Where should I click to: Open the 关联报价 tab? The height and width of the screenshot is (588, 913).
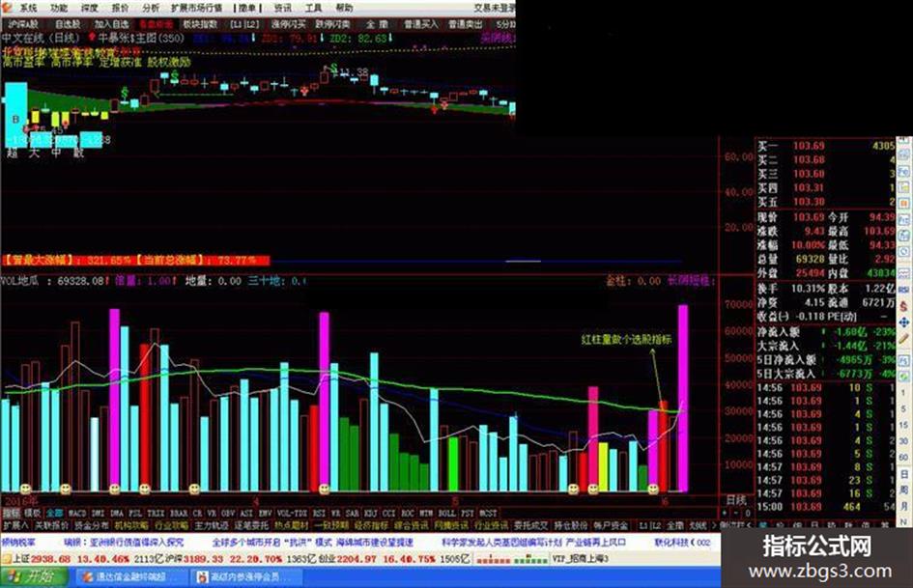(52, 525)
